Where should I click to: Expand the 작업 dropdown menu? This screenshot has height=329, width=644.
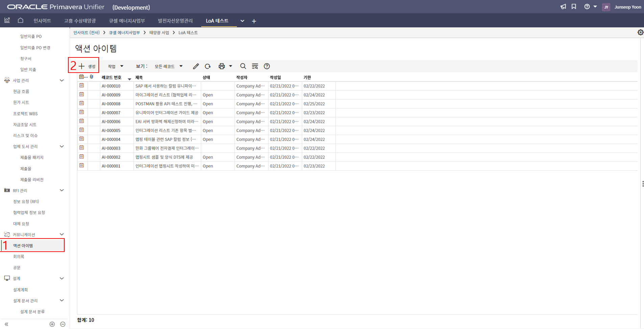click(115, 66)
